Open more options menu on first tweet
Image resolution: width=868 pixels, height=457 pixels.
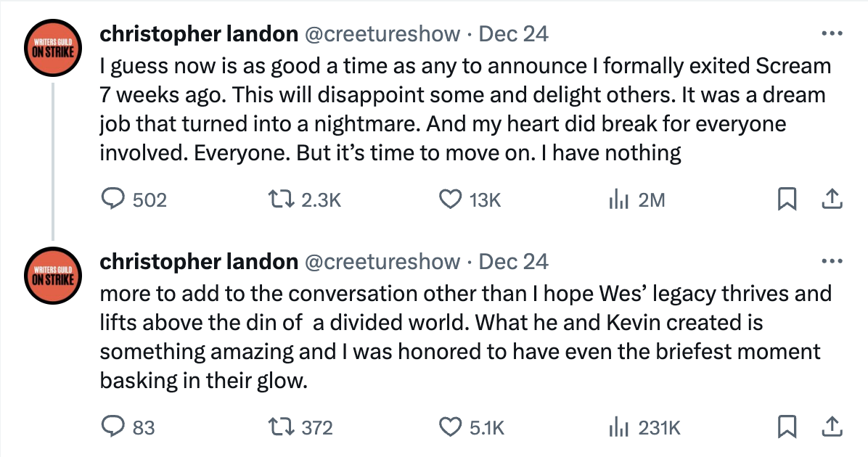point(832,33)
